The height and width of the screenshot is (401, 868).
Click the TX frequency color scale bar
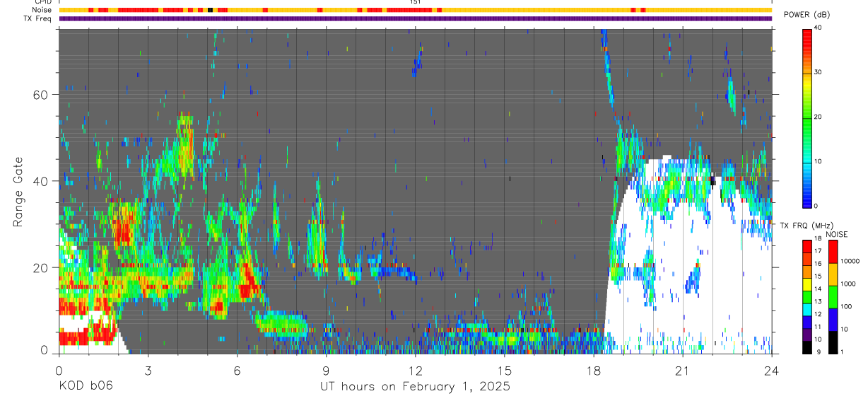pos(807,296)
